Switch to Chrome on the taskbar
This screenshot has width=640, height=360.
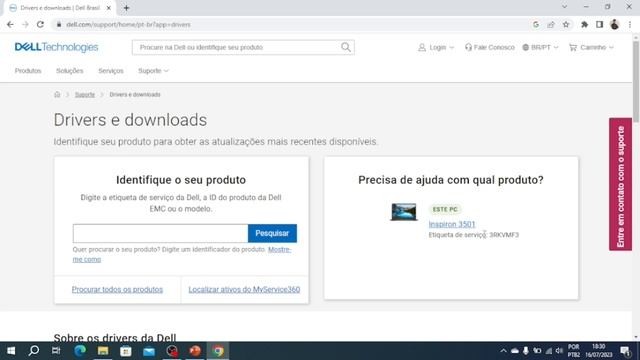pos(218,351)
